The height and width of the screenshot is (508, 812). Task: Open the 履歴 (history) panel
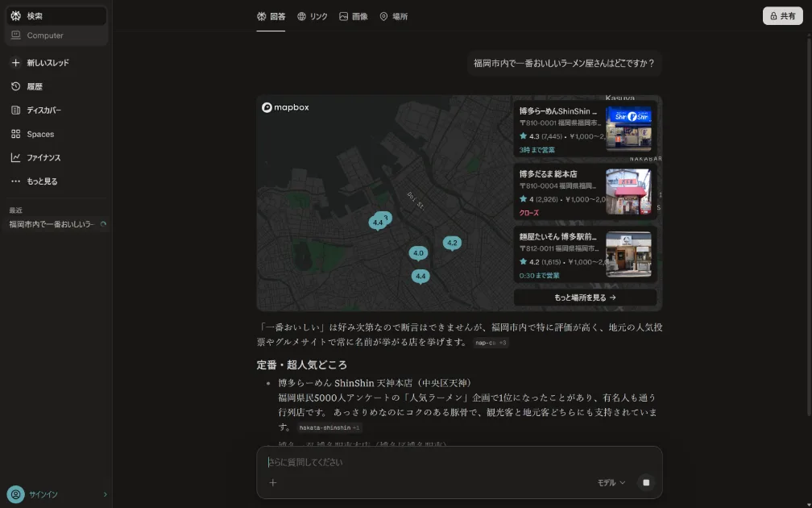[x=32, y=86]
